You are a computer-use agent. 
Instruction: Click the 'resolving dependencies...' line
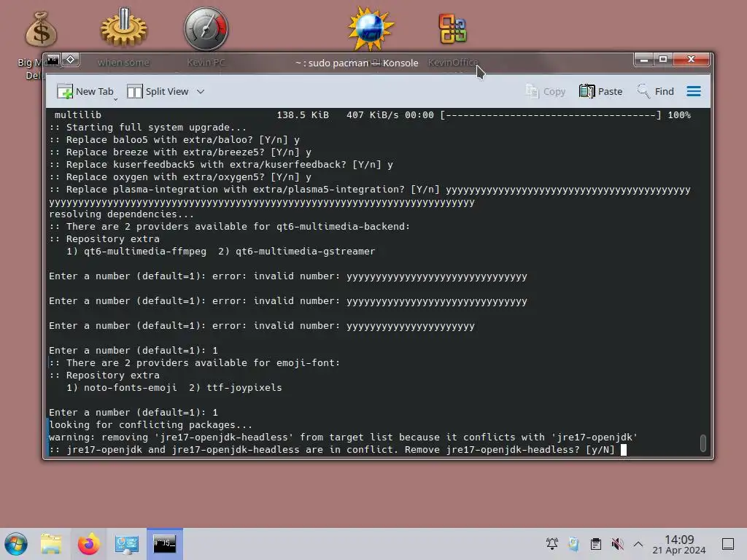tap(122, 214)
